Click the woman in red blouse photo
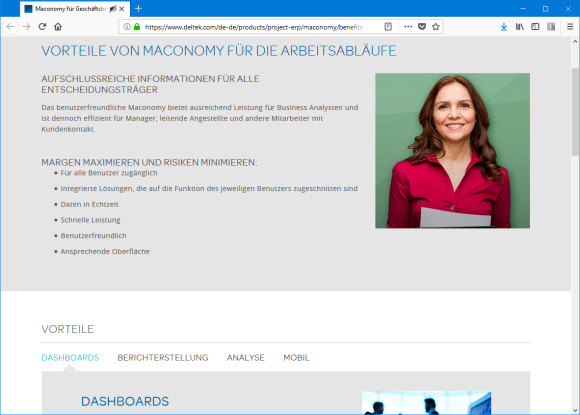This screenshot has height=415, width=580. (x=452, y=151)
